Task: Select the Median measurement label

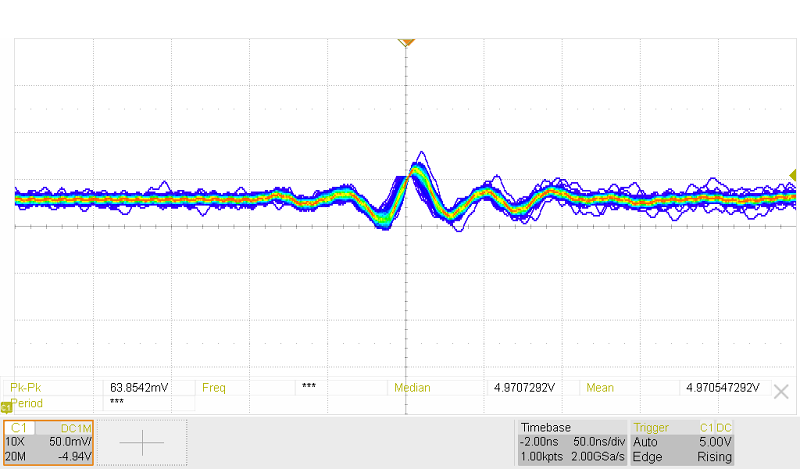Action: (413, 387)
